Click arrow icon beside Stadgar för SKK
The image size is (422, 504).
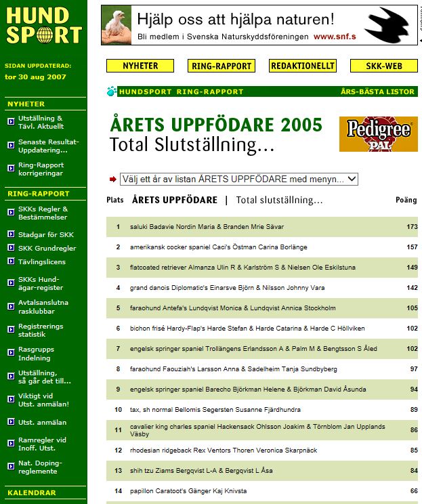[x=11, y=234]
